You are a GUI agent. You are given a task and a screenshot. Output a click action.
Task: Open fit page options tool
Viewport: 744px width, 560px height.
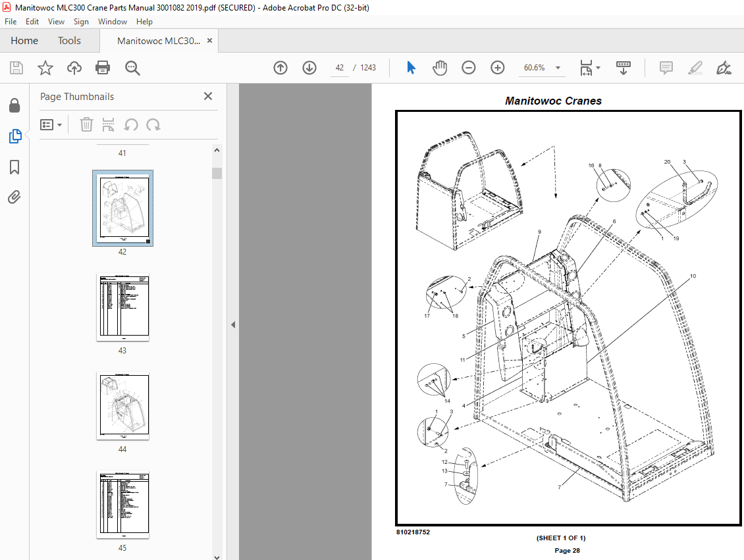587,68
